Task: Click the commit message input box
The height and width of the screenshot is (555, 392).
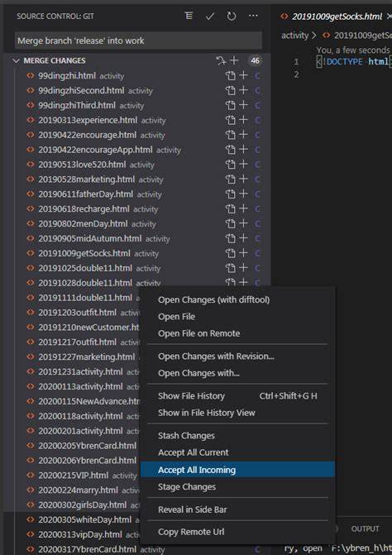Action: click(138, 41)
